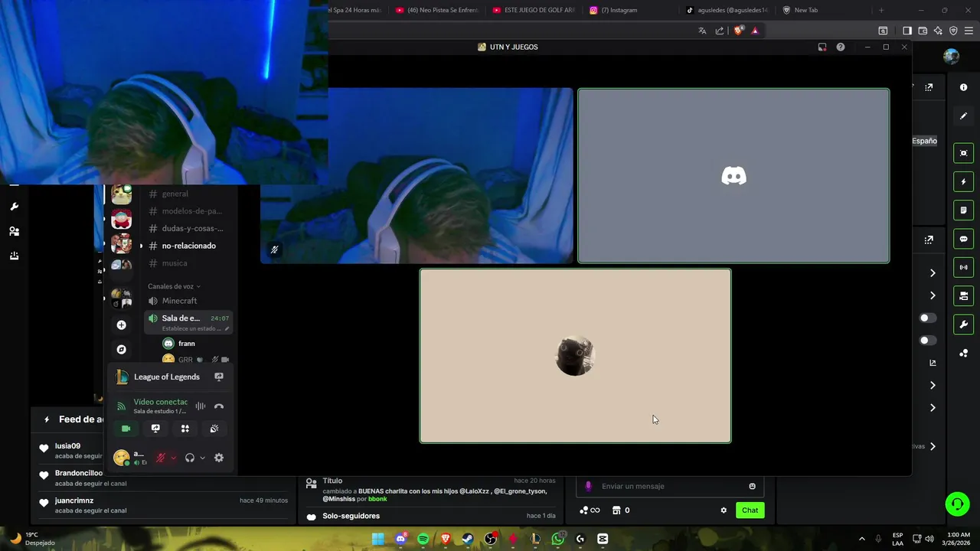Open Kick dashboard info icon
Screen dimensions: 980x551
pos(963,87)
